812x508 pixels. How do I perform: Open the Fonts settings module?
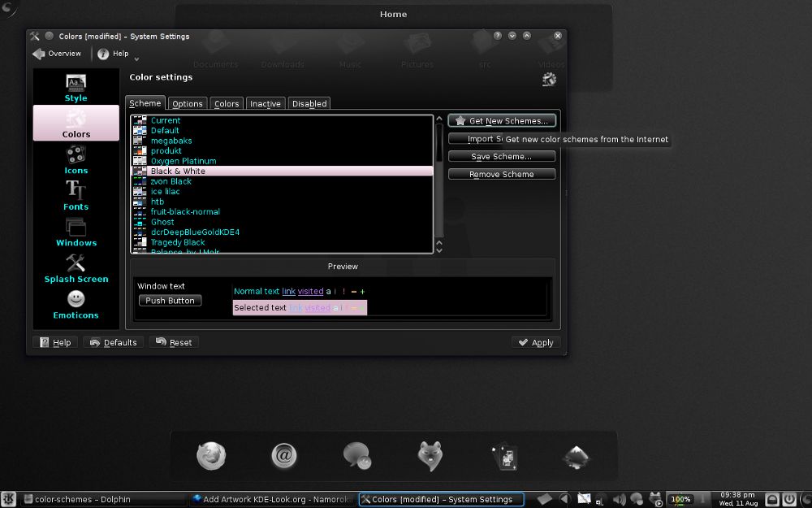click(x=76, y=196)
